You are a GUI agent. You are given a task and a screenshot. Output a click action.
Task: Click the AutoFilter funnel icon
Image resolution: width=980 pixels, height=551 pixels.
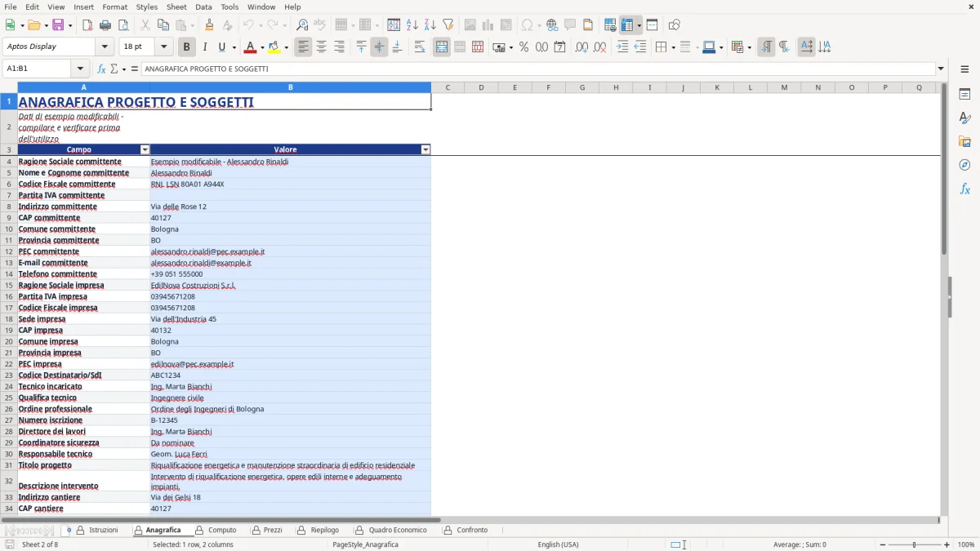pos(448,25)
